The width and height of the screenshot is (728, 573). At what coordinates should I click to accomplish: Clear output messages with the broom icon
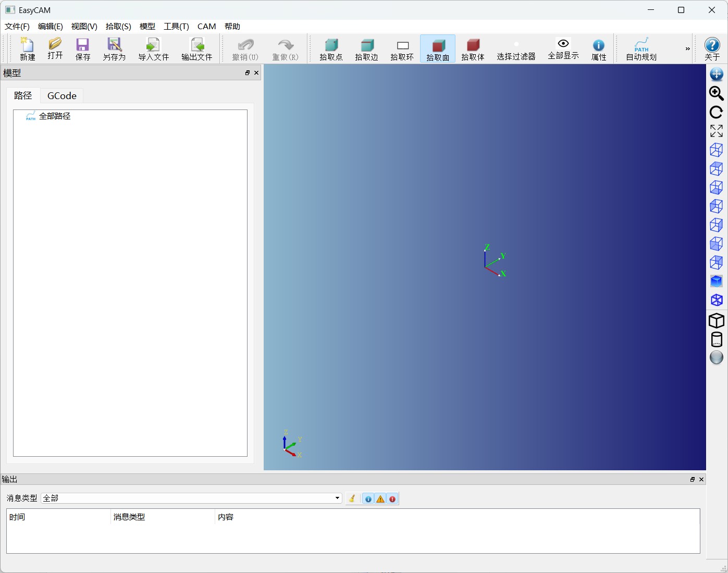point(352,499)
